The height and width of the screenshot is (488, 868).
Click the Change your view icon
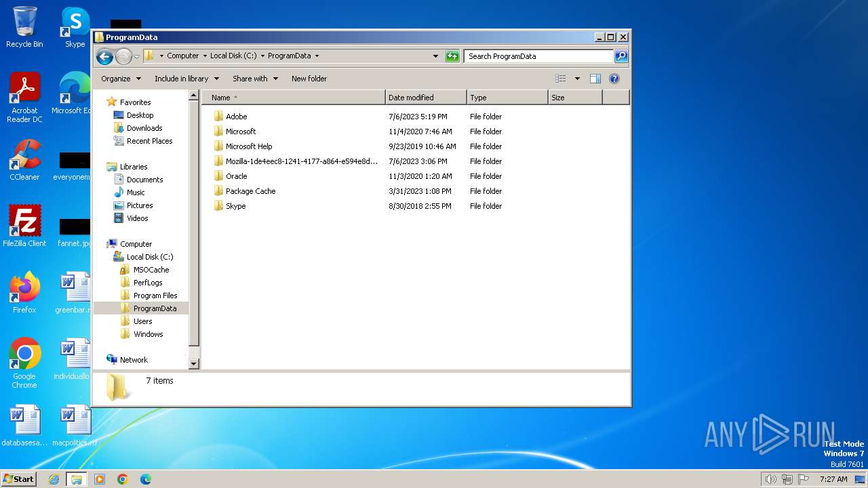coord(560,79)
